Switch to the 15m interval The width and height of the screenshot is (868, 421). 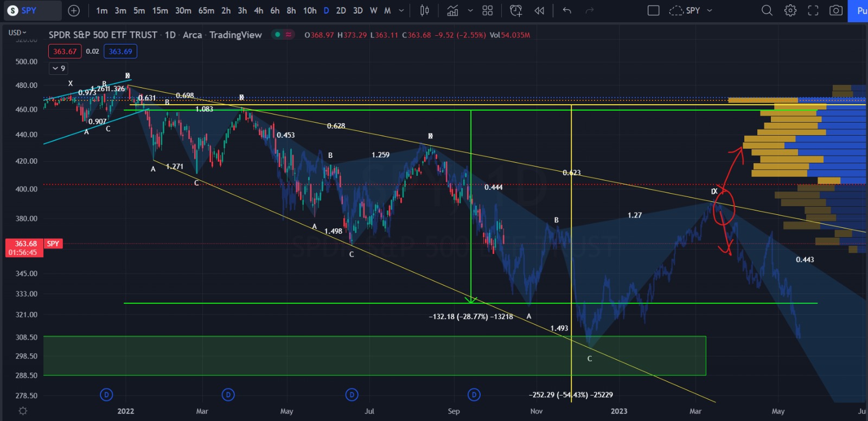point(160,10)
